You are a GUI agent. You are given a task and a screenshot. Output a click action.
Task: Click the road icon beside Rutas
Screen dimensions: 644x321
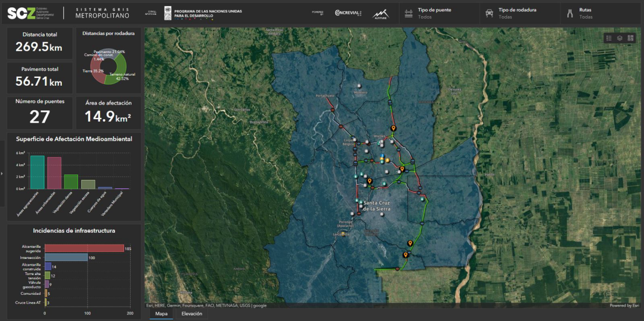coord(569,14)
